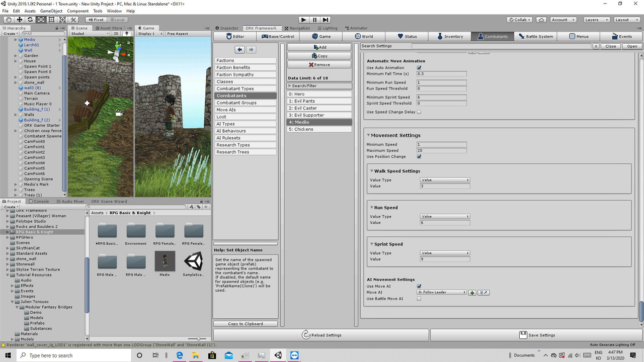Open the GameObject menu

coord(51,11)
